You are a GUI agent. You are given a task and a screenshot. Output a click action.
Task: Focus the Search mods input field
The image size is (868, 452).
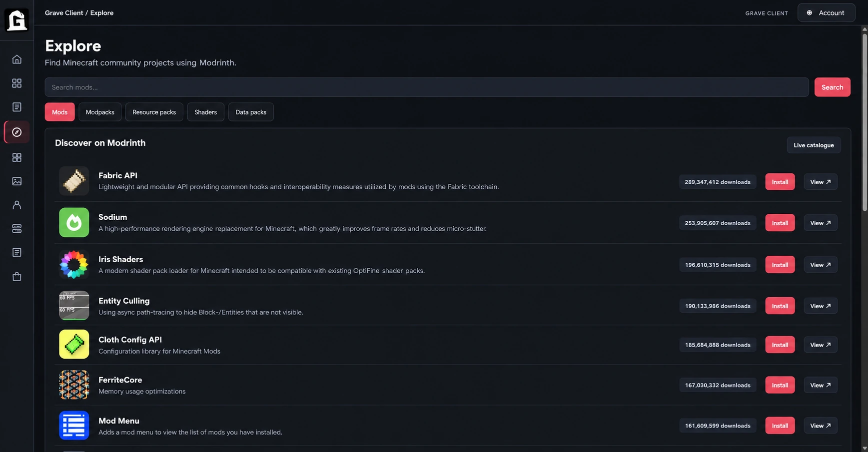427,87
